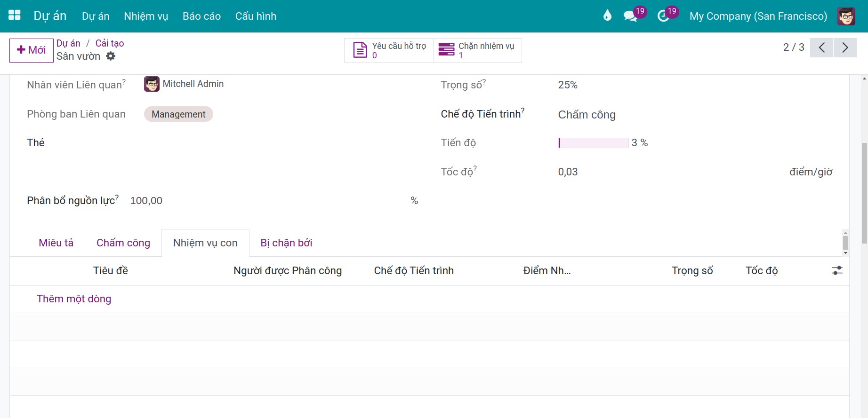Open optional columns settings icon in subtask table
This screenshot has width=868, height=418.
pos(837,270)
